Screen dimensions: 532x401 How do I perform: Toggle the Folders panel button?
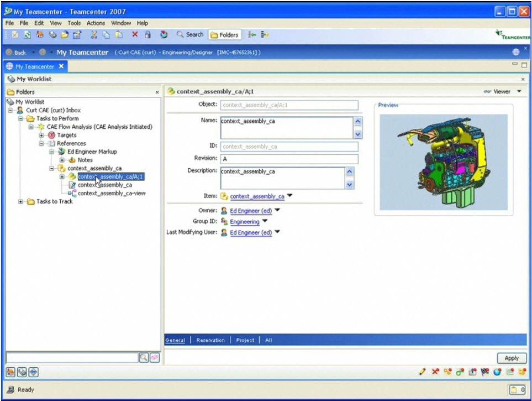click(x=227, y=34)
